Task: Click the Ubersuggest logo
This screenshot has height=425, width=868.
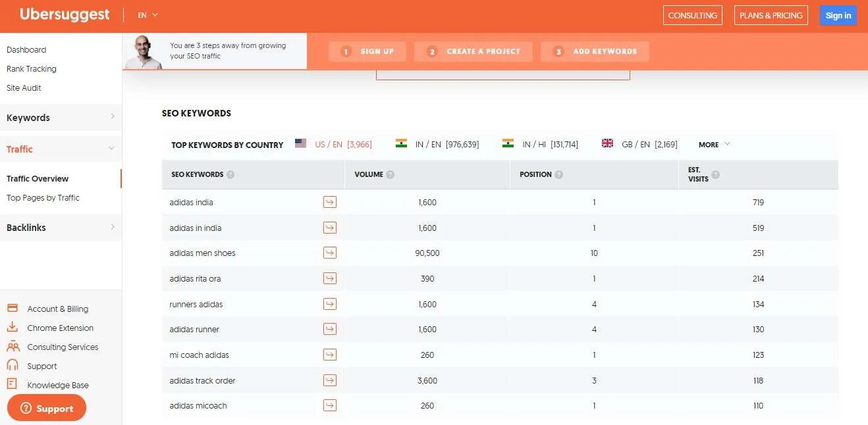Action: pyautogui.click(x=65, y=14)
